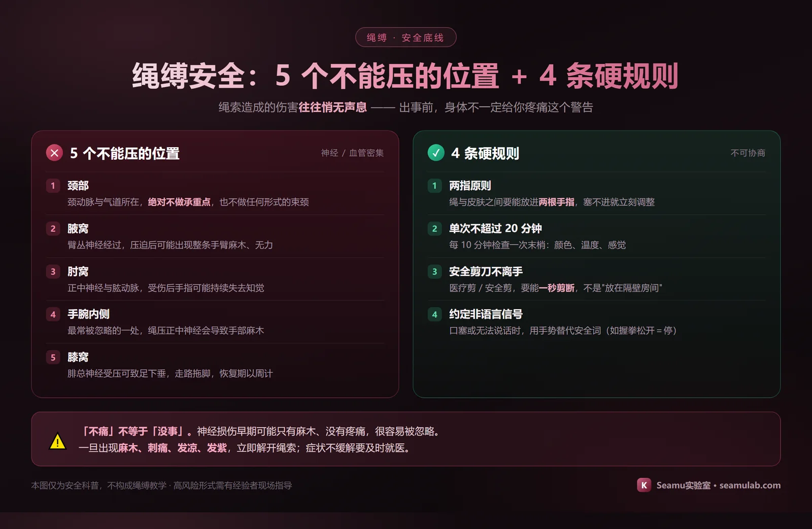Select the 颈部 item title
This screenshot has height=529, width=812.
click(x=78, y=186)
